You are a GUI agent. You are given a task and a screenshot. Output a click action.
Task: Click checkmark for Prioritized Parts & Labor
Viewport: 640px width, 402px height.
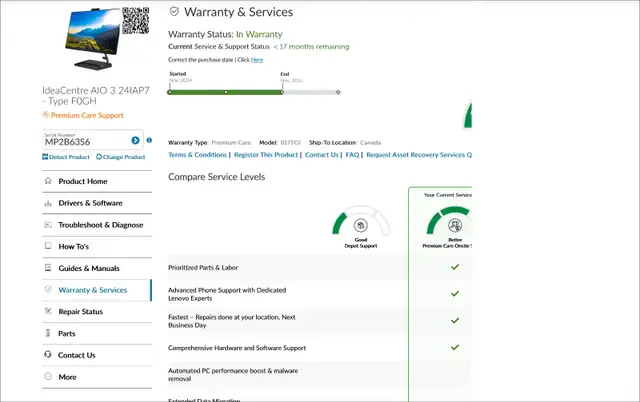[x=455, y=267]
